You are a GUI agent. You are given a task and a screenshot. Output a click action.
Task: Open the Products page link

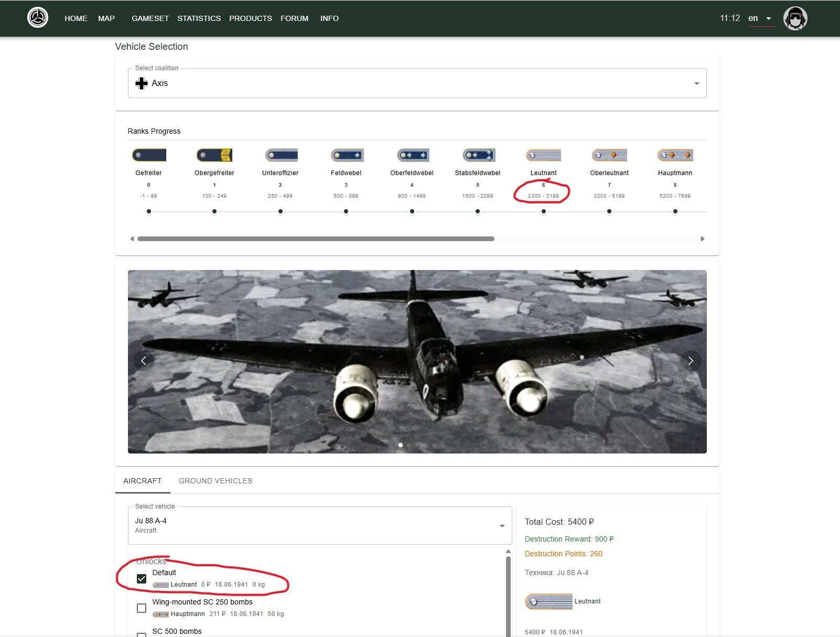pyautogui.click(x=250, y=18)
